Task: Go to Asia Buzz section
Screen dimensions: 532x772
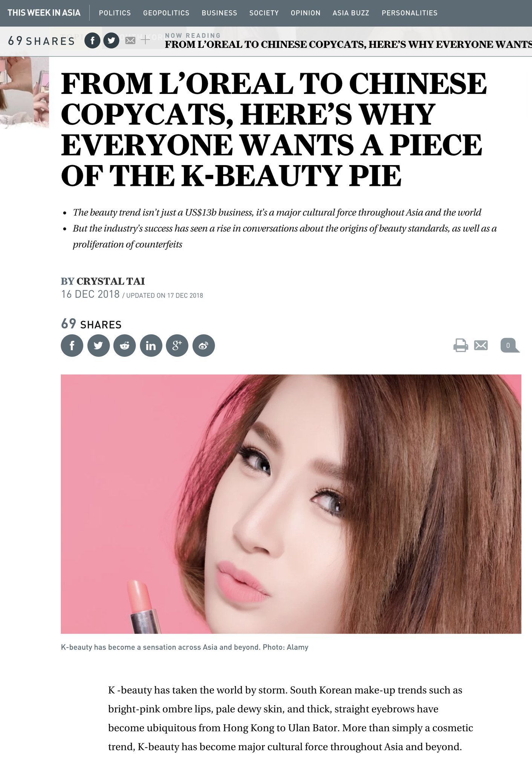Action: 351,13
